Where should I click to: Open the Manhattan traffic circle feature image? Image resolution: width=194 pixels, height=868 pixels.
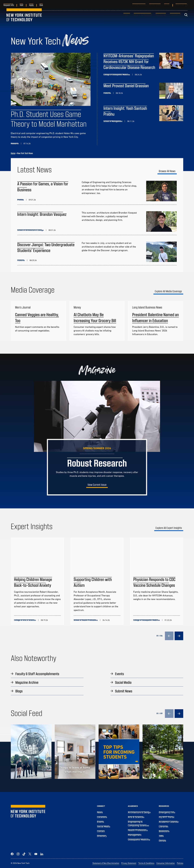[51, 79]
